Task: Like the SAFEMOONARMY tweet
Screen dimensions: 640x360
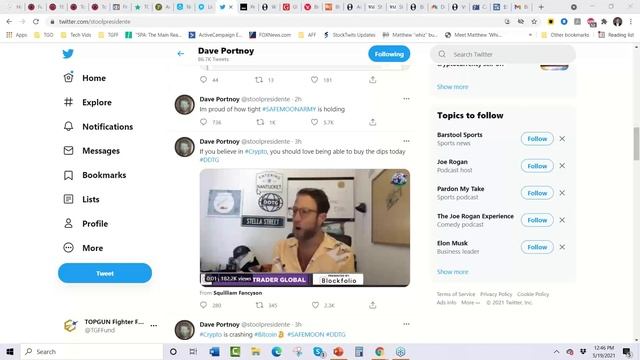Action: (314, 122)
